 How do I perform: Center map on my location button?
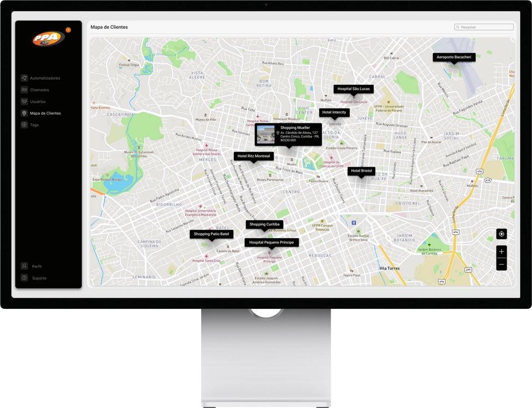502,234
